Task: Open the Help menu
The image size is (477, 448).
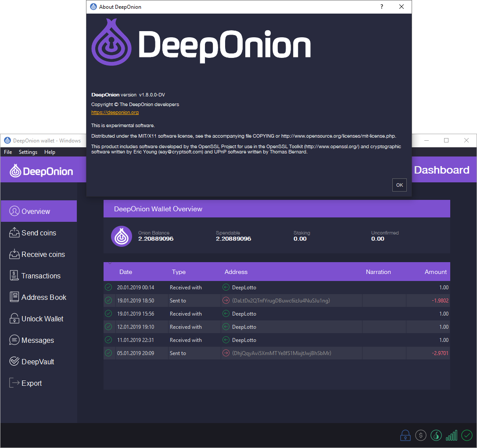Action: coord(50,152)
